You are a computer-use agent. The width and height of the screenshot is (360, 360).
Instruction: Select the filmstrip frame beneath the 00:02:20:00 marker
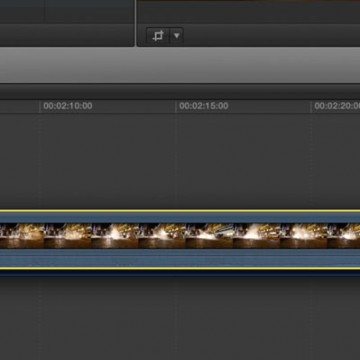(x=303, y=236)
